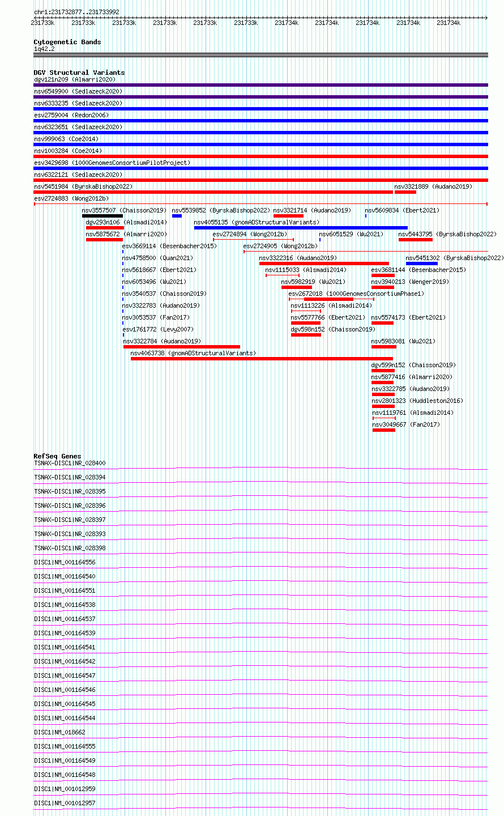Open variant label dgv121n209 (Almarri2020)

75,79
